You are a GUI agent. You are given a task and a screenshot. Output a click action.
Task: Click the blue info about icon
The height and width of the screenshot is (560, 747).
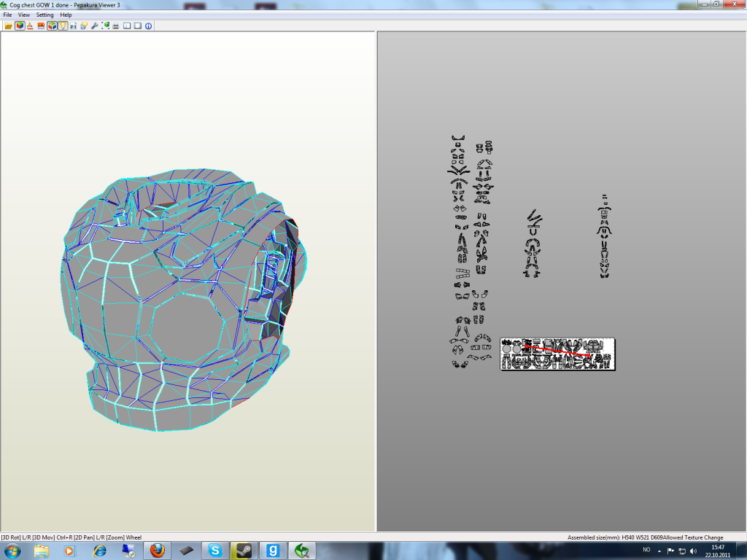149,26
